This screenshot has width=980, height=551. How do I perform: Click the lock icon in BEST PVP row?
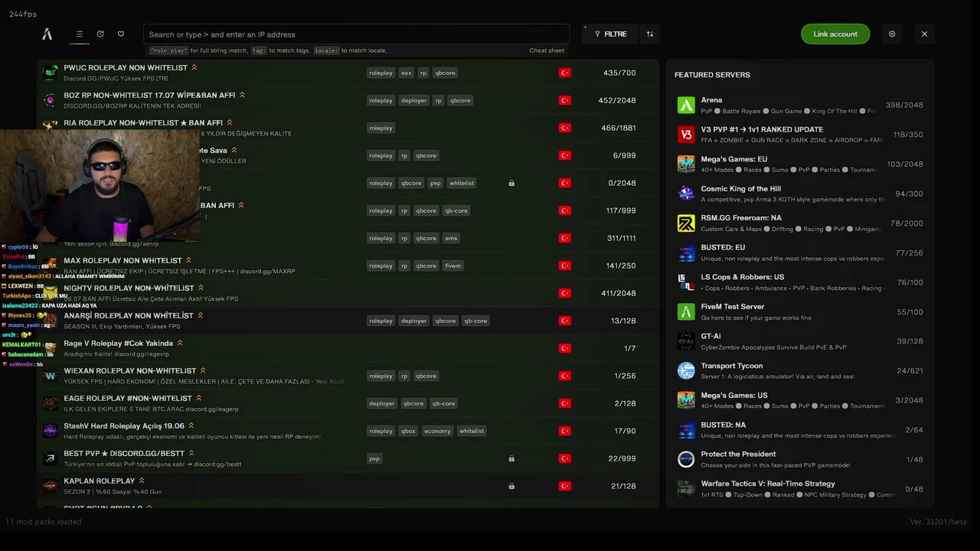click(511, 458)
